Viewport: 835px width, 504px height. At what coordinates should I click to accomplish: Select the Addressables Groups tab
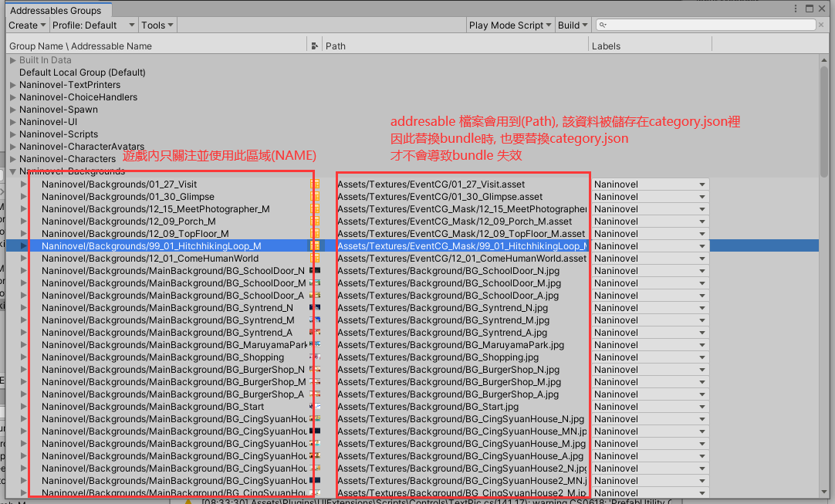[x=56, y=11]
